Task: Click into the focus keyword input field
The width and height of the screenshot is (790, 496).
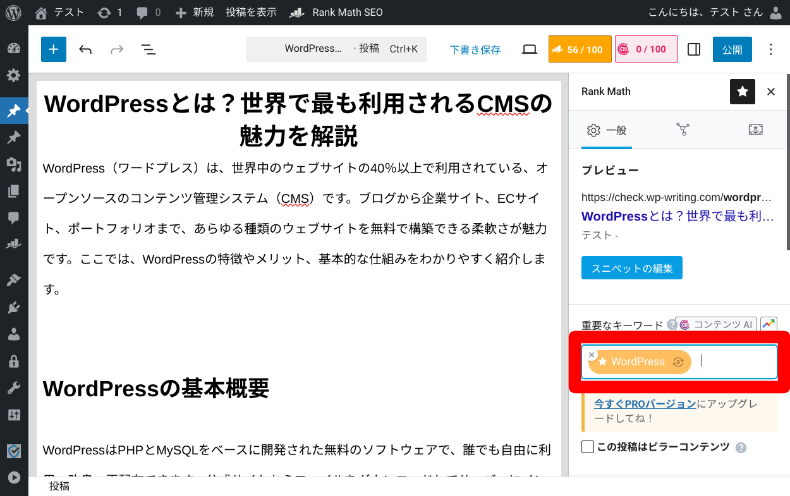Action: pyautogui.click(x=735, y=361)
